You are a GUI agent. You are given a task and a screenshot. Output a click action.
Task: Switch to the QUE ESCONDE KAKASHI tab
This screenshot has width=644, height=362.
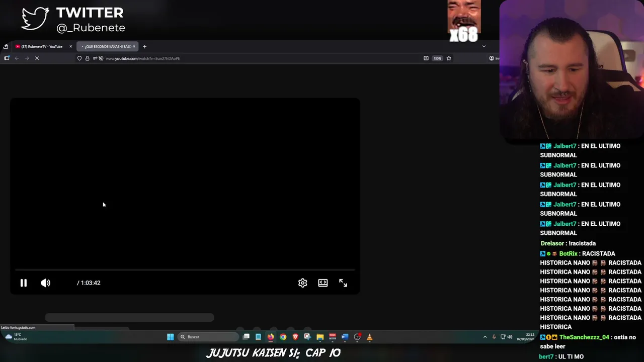tap(108, 46)
